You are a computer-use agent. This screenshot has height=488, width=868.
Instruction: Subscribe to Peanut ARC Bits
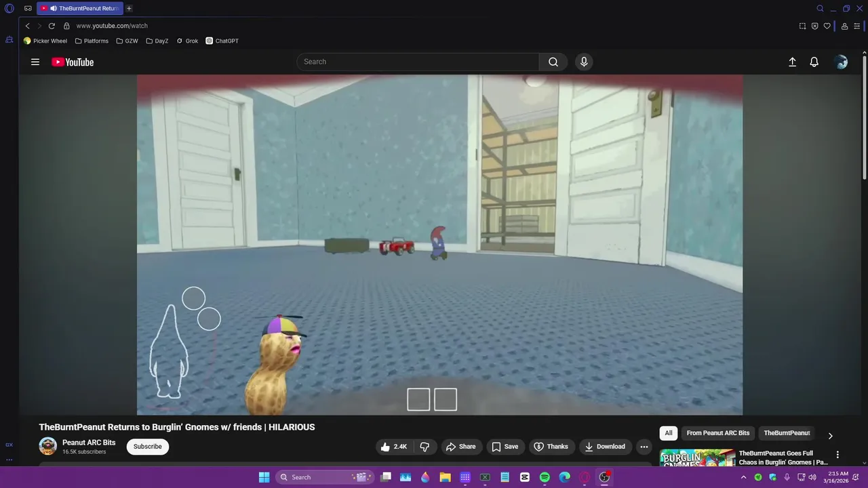tap(147, 447)
